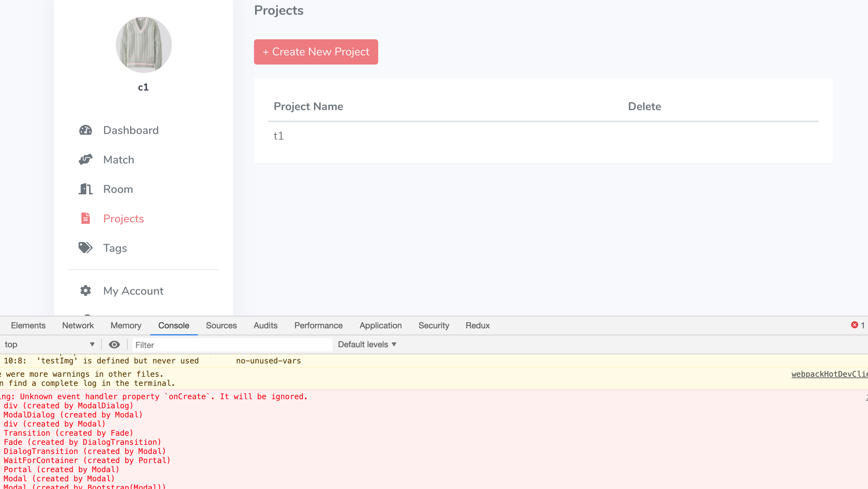The width and height of the screenshot is (868, 489).
Task: Click the red error count icon
Action: point(855,325)
